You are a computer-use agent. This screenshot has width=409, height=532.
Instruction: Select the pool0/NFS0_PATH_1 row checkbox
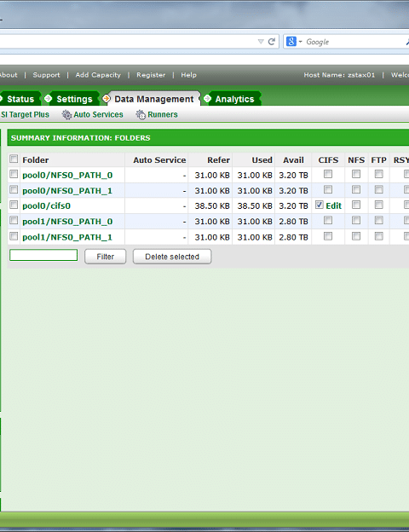pos(14,189)
